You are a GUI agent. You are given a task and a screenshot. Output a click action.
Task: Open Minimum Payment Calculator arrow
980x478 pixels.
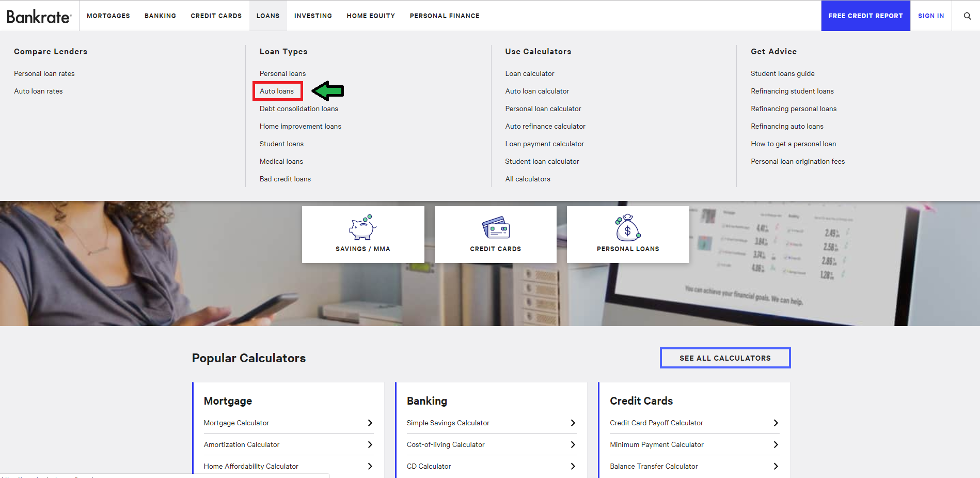(x=776, y=444)
